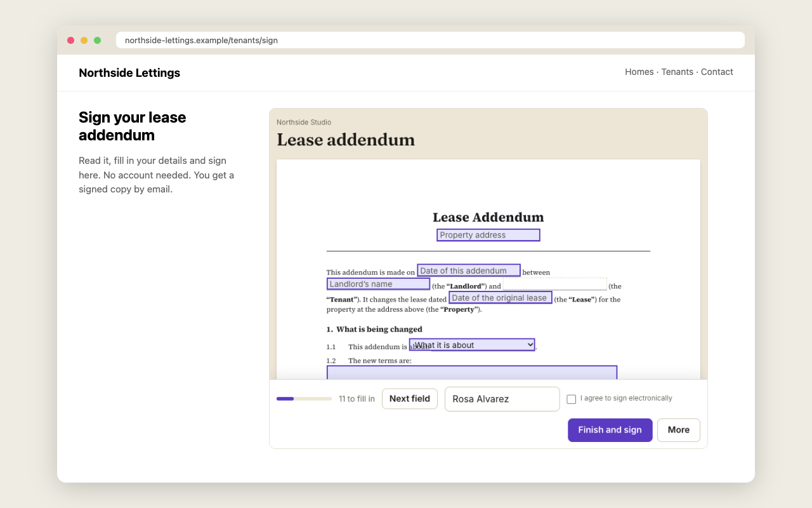The height and width of the screenshot is (508, 812).
Task: Open the Tenants nav link
Action: [678, 72]
